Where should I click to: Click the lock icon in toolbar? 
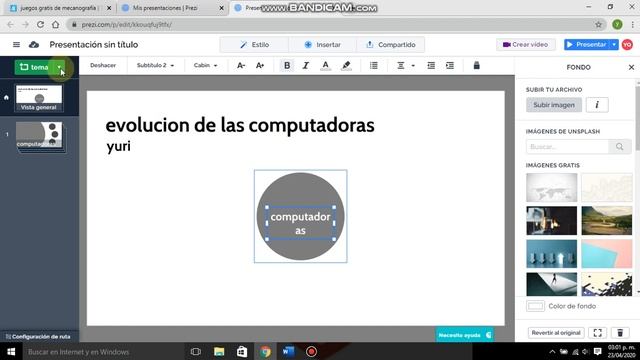click(x=476, y=65)
